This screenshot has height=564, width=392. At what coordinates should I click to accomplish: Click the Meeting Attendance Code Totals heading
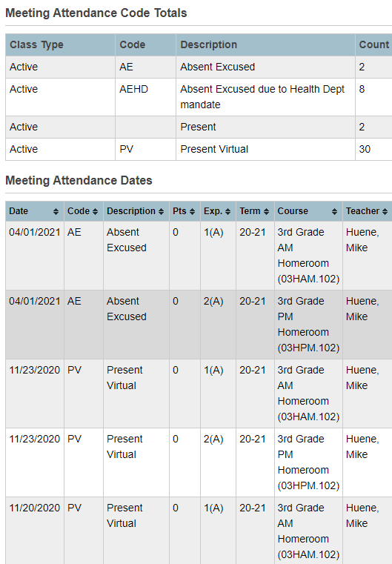click(96, 13)
